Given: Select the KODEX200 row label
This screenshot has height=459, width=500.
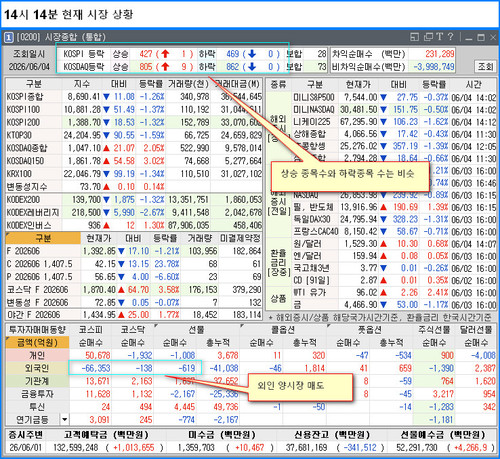Looking at the screenshot, I should 23,200.
